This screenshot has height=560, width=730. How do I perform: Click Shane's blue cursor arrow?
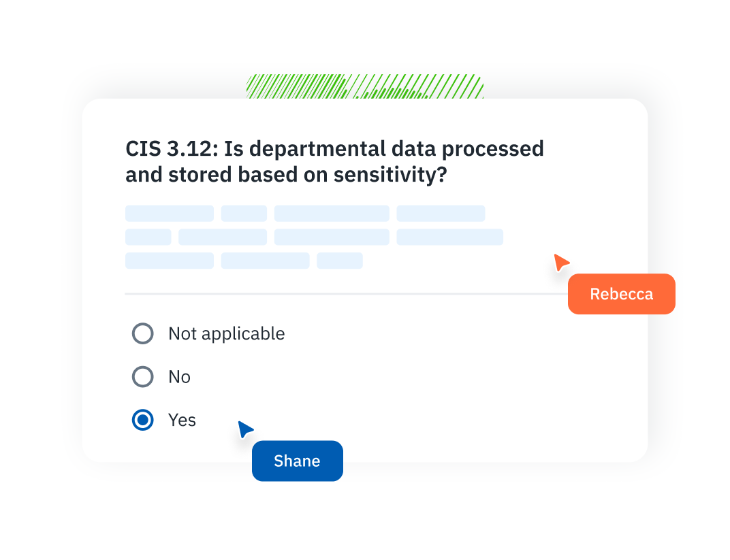click(245, 429)
